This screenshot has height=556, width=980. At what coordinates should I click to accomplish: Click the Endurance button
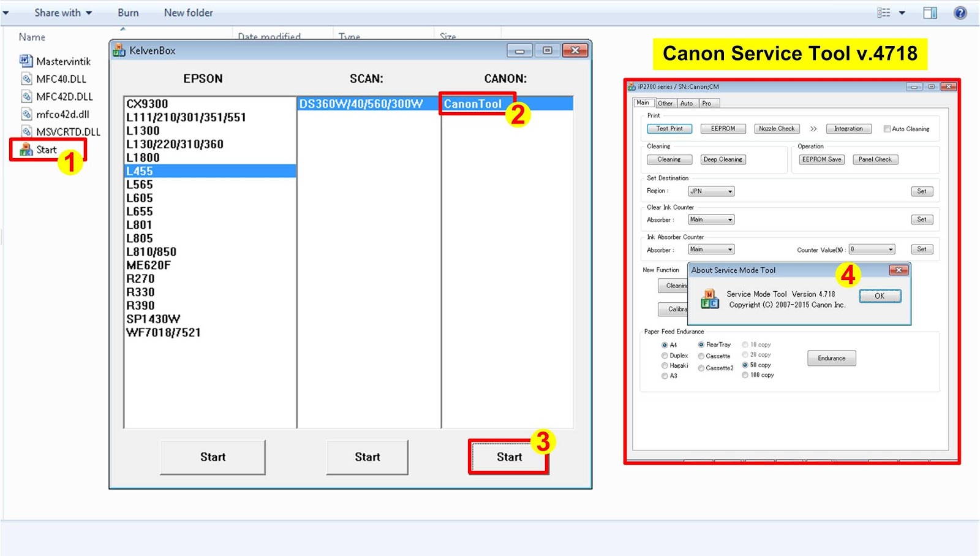click(x=832, y=358)
